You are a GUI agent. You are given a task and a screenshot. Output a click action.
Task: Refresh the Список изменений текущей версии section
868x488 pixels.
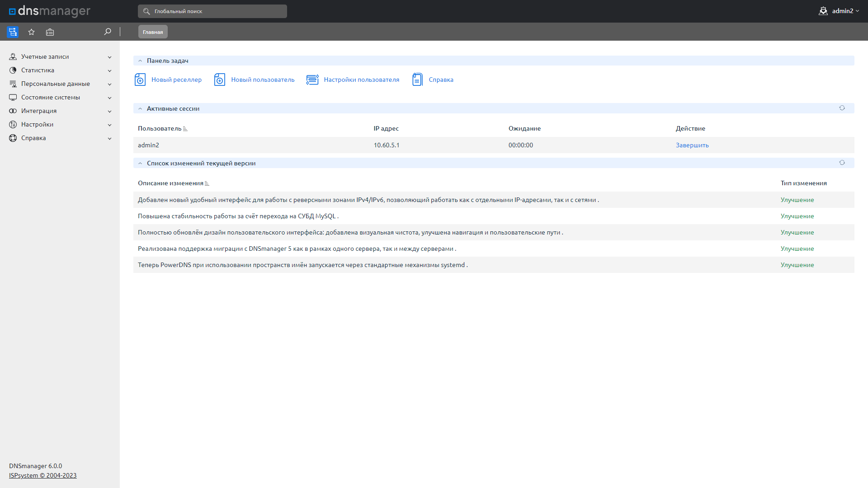(x=842, y=163)
